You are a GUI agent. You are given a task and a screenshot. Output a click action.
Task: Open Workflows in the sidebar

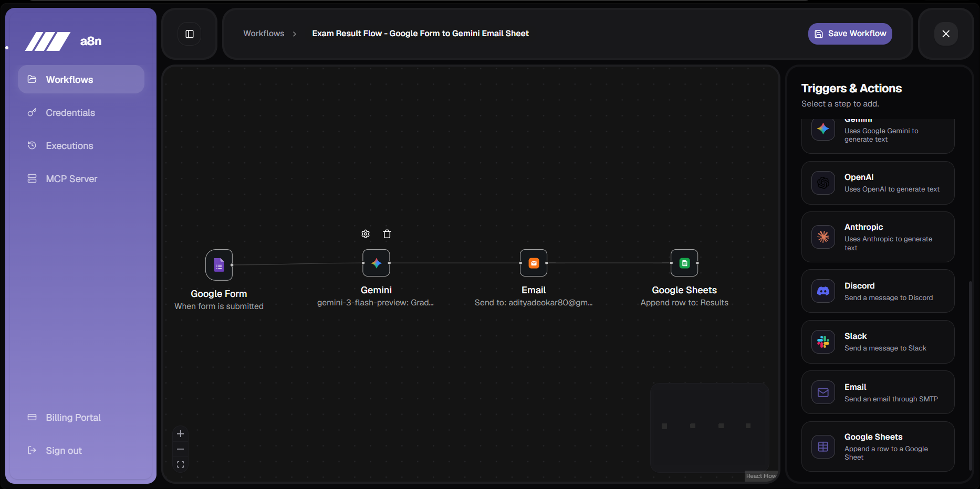(81, 79)
